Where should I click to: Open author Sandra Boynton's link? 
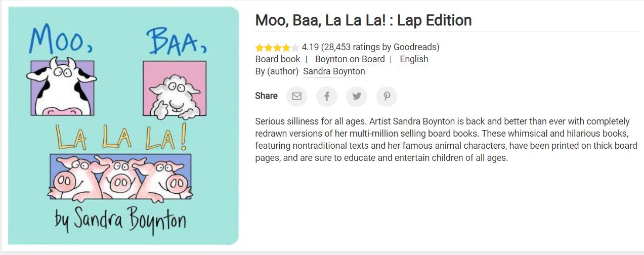(x=334, y=71)
